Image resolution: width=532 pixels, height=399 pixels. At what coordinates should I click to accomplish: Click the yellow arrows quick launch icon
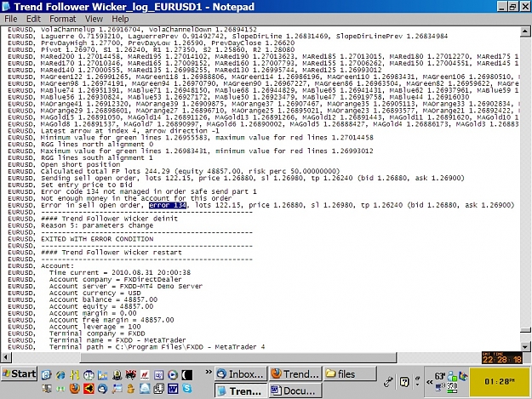click(75, 375)
